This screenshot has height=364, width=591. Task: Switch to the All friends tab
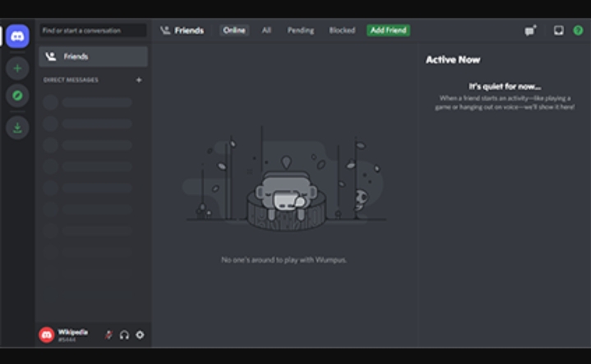coord(266,30)
